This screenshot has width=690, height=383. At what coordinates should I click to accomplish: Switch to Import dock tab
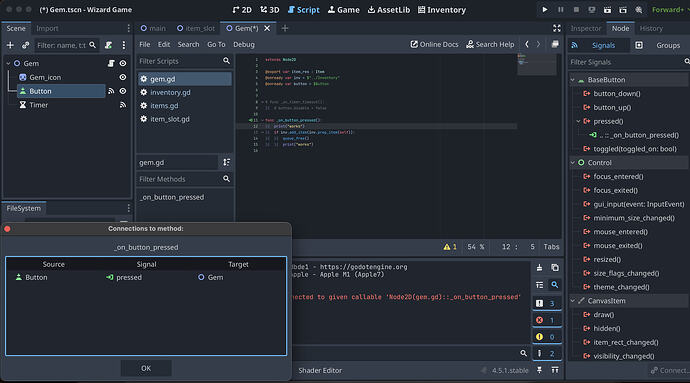tap(47, 28)
